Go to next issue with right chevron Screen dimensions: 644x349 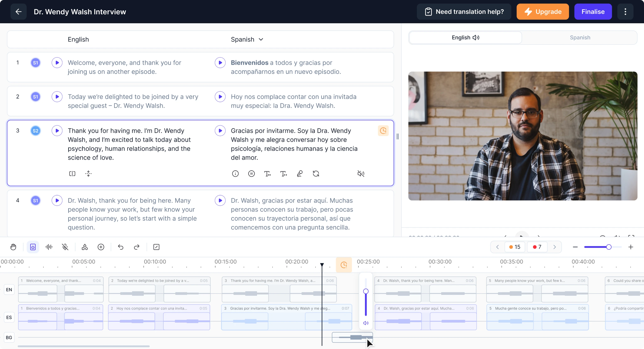[554, 247]
